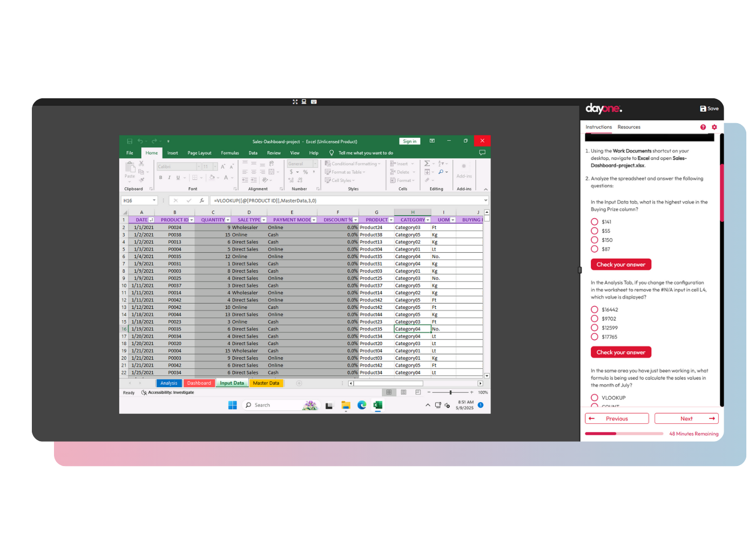
Task: Select the $150 answer option
Action: 595,240
